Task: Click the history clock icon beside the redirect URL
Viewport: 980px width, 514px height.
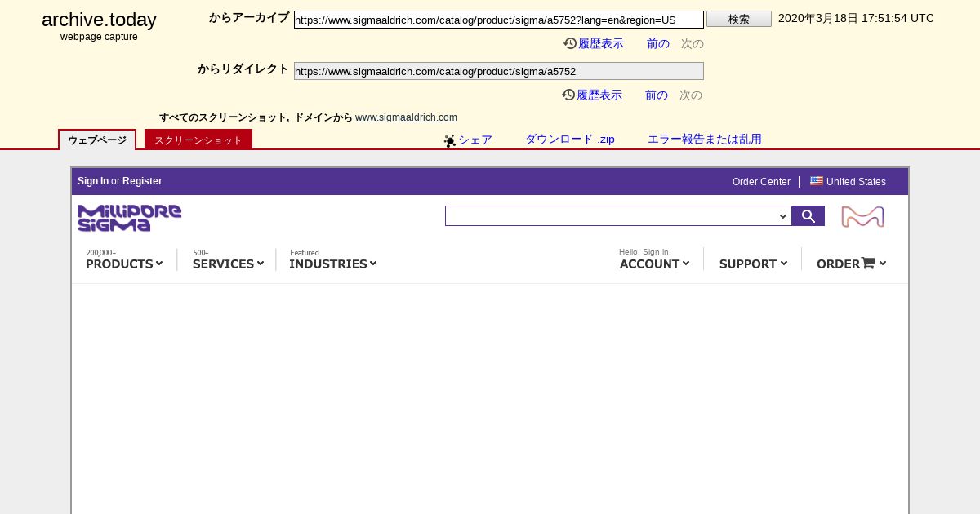Action: (568, 95)
